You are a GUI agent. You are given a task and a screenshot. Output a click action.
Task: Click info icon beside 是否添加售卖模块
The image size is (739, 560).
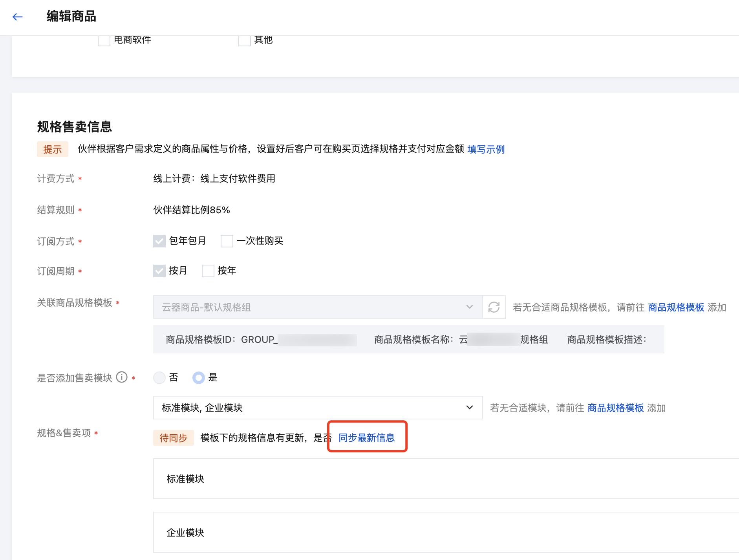point(122,377)
